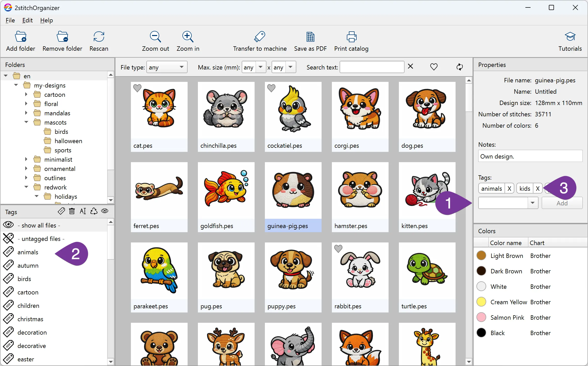The image size is (588, 366).
Task: Select the halloween folder
Action: 68,141
